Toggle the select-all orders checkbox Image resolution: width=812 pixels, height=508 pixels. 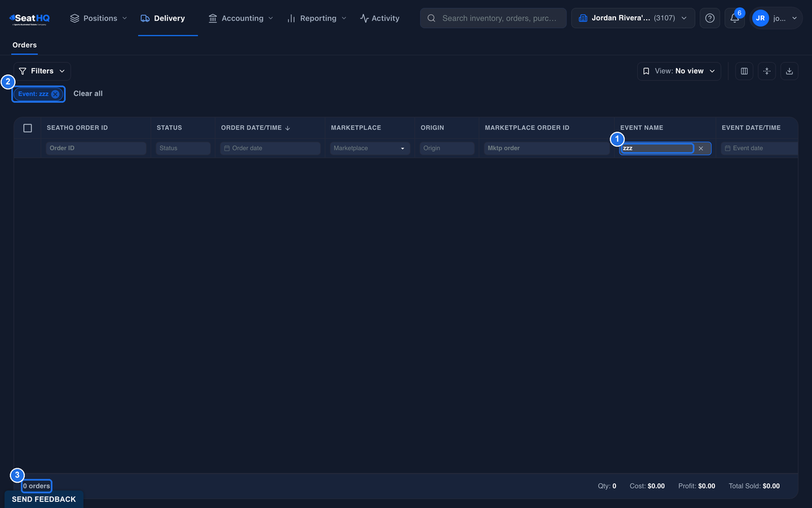[27, 128]
